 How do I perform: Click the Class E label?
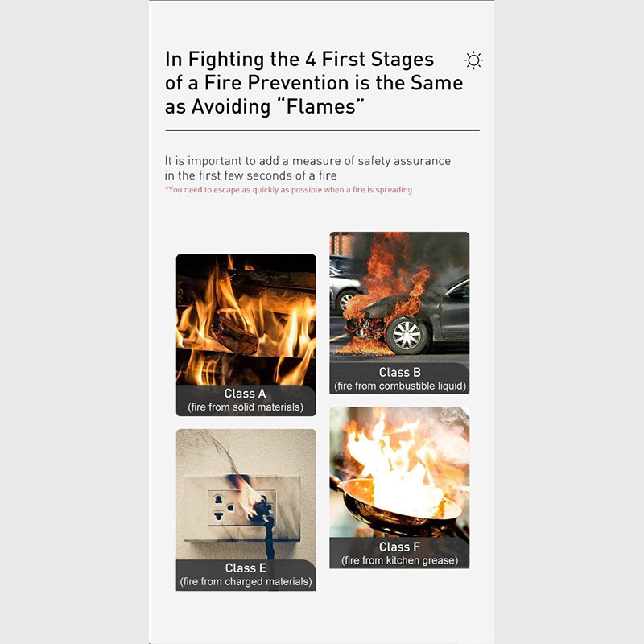coord(246,568)
